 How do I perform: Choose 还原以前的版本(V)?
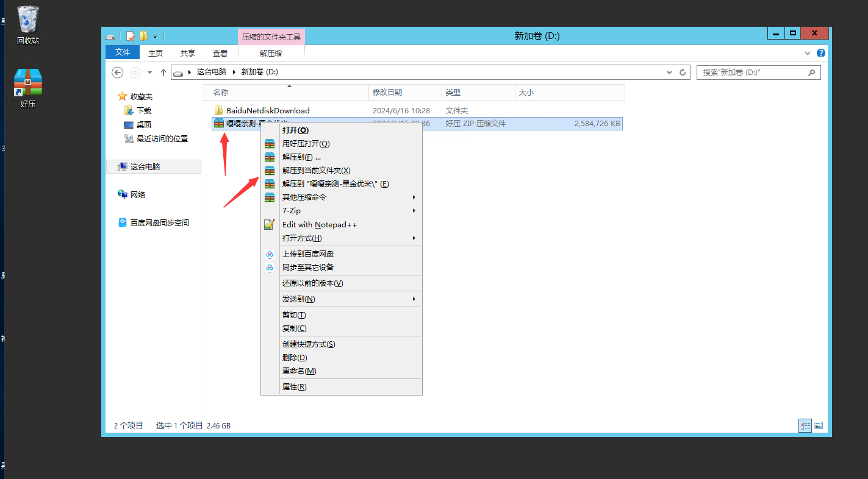[342, 283]
